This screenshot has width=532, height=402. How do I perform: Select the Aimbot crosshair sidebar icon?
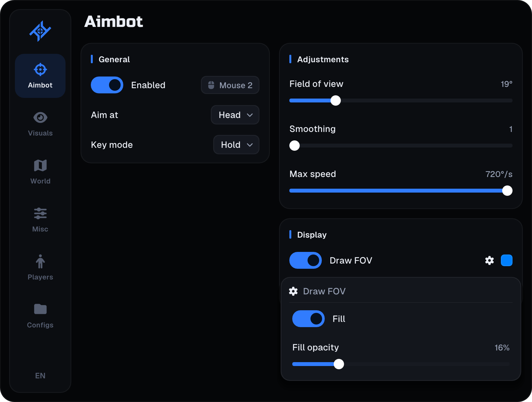(40, 69)
